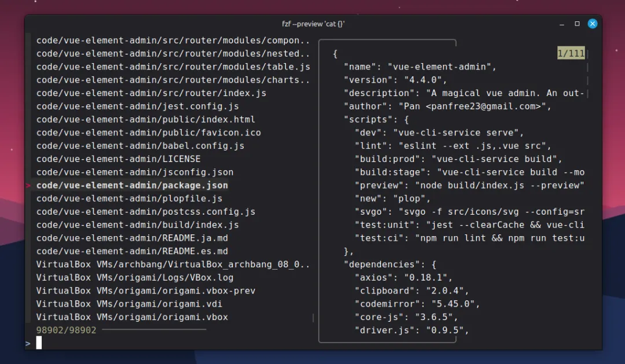Select router/modules/nested.. entry
This screenshot has height=364, width=625.
coord(173,53)
